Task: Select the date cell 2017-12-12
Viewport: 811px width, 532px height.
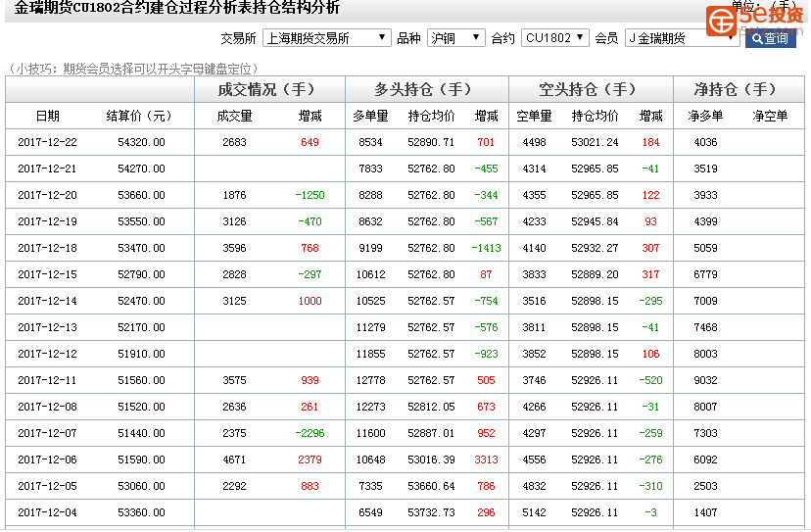Action: click(x=47, y=354)
